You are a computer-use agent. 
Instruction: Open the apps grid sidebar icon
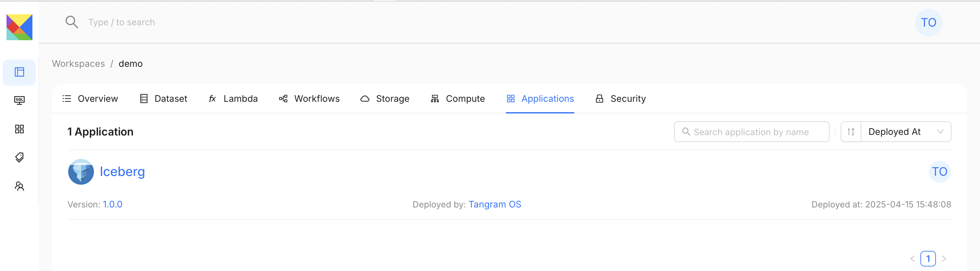point(19,129)
